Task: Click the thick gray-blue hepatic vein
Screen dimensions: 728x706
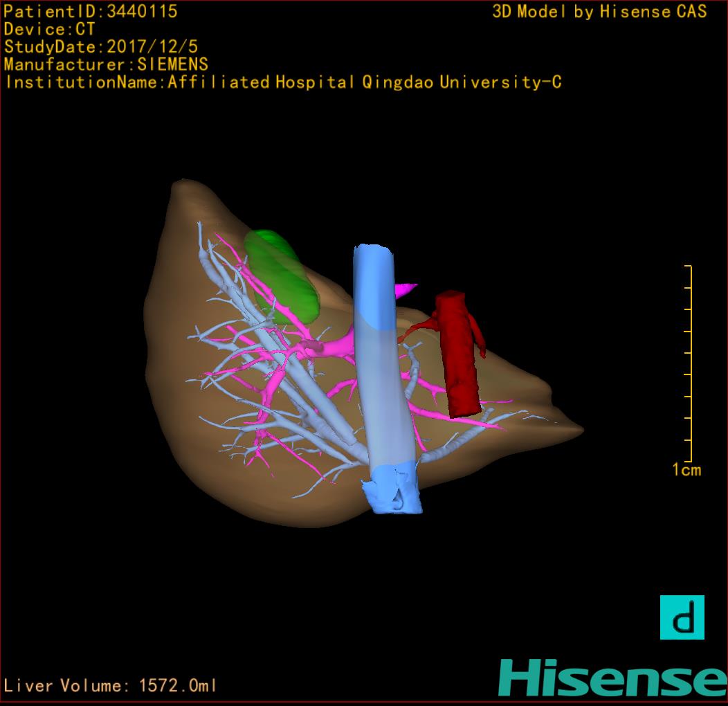Action: coord(304,388)
